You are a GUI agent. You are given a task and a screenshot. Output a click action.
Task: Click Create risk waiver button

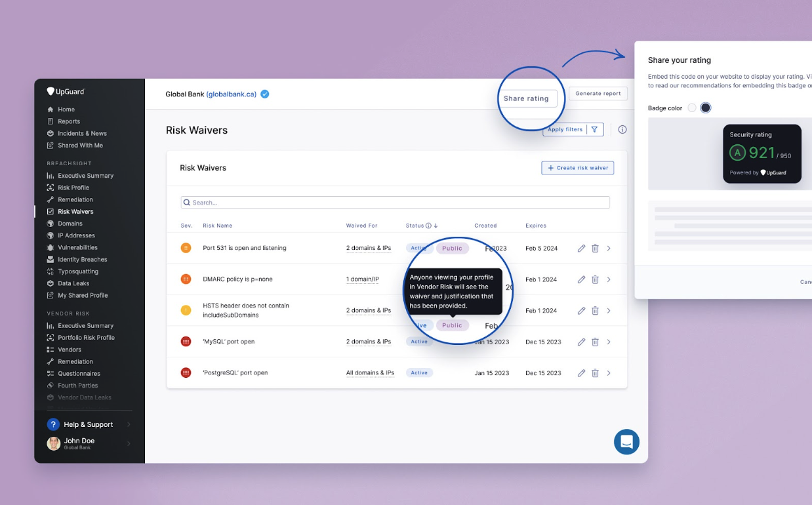click(578, 168)
